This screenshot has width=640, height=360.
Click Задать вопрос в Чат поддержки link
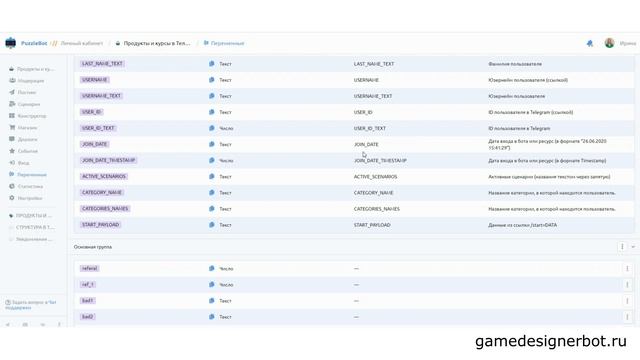(31, 305)
